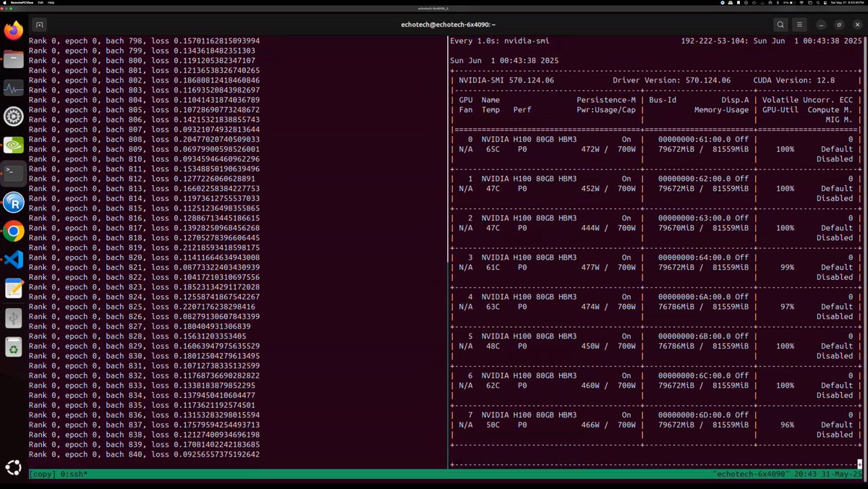Click the log line for bach 819

(144, 247)
